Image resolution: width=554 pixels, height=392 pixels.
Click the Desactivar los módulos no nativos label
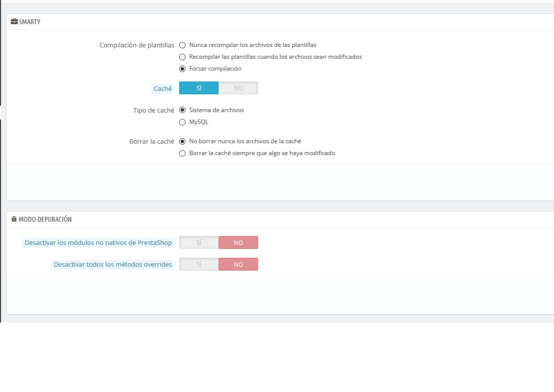click(x=98, y=243)
